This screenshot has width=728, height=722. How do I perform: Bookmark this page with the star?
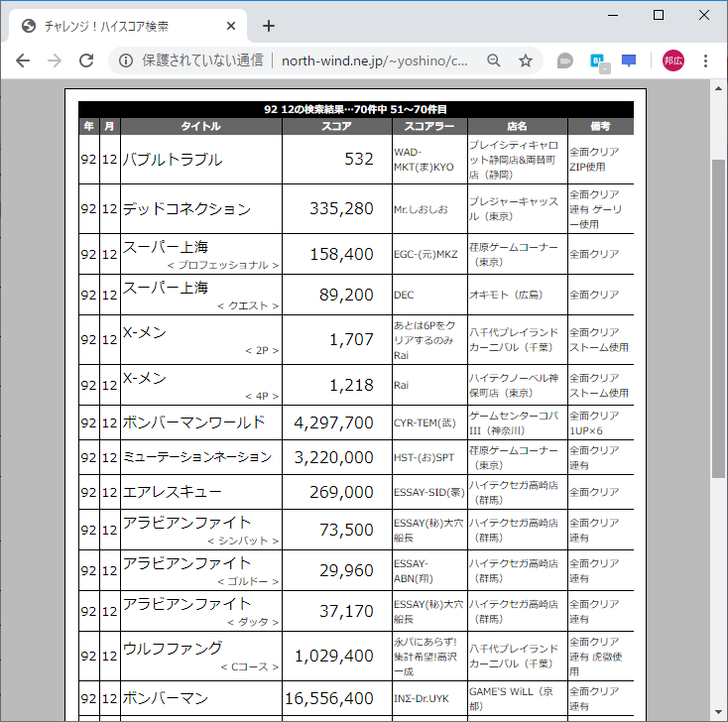[525, 60]
